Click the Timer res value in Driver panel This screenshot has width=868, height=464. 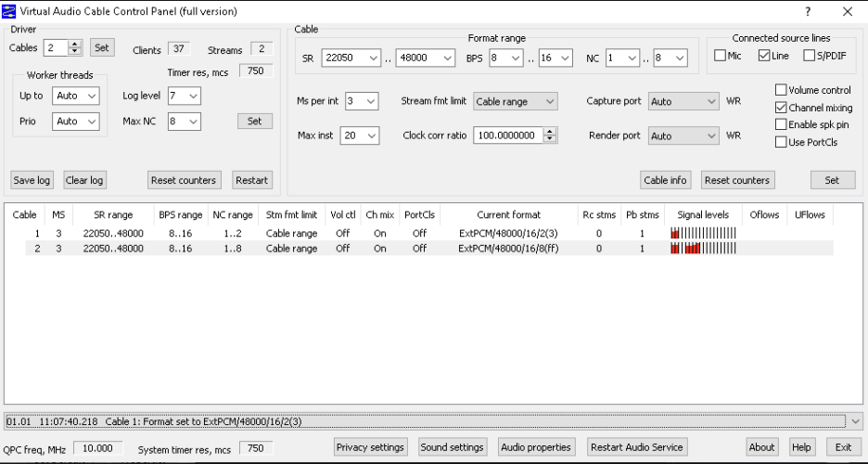pos(256,71)
